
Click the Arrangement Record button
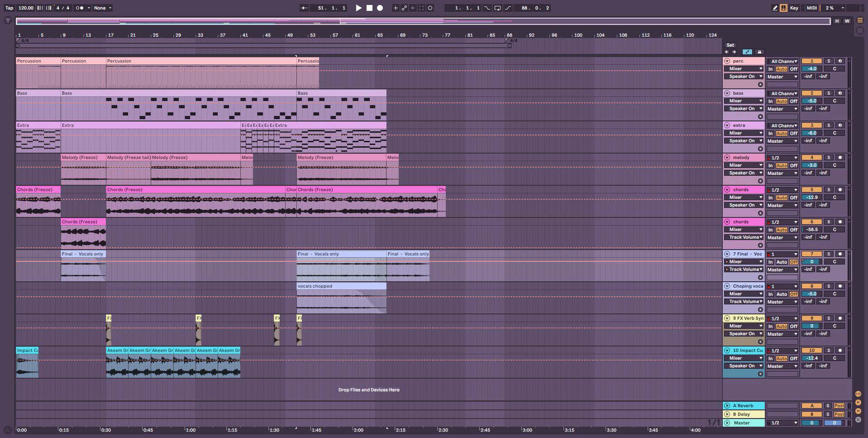click(380, 8)
